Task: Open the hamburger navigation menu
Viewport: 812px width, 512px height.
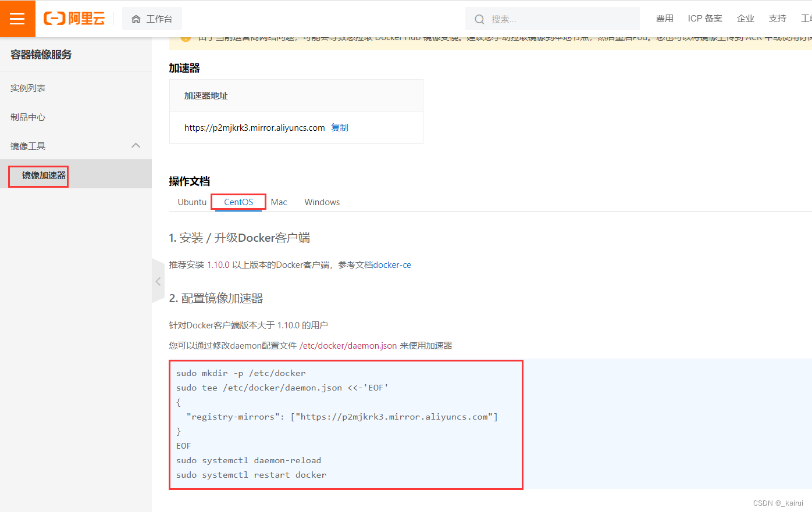Action: 17,19
